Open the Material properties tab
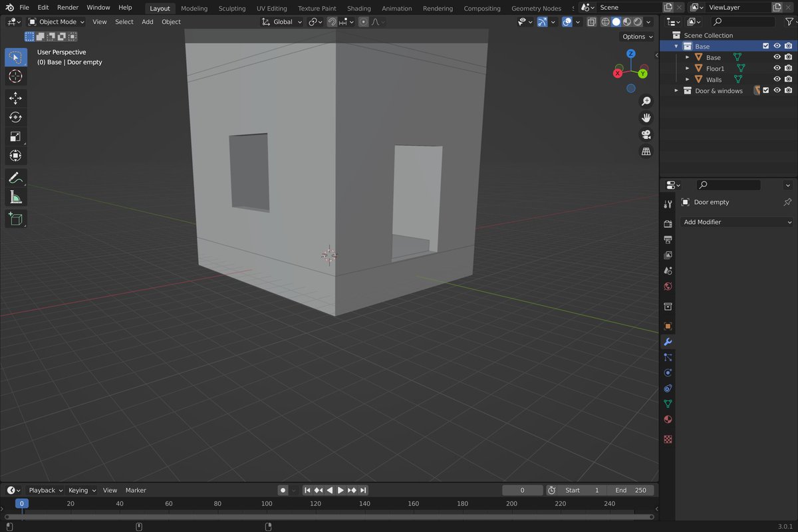The image size is (798, 532). point(668,420)
